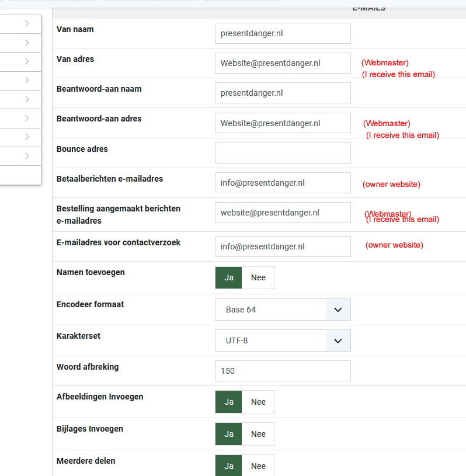Edit the Beantwoord-aan adres field

pyautogui.click(x=283, y=123)
